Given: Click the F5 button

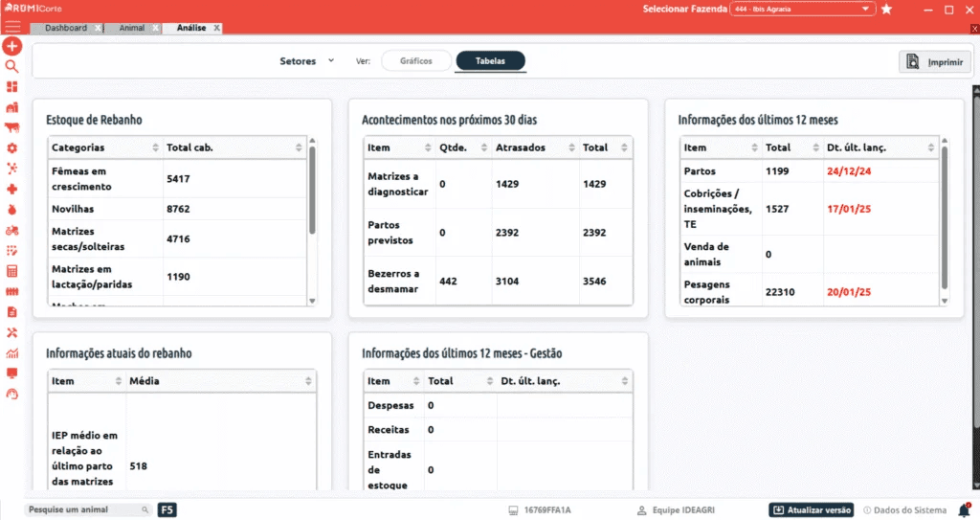Looking at the screenshot, I should (167, 510).
